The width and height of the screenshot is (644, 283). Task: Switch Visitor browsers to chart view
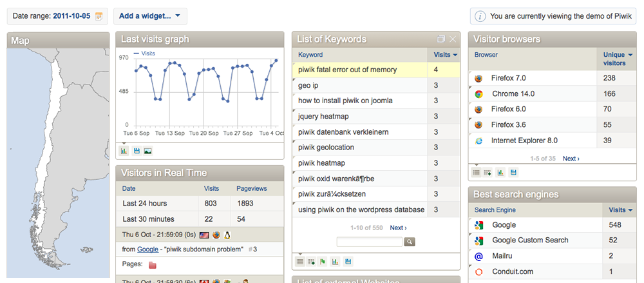pyautogui.click(x=500, y=172)
